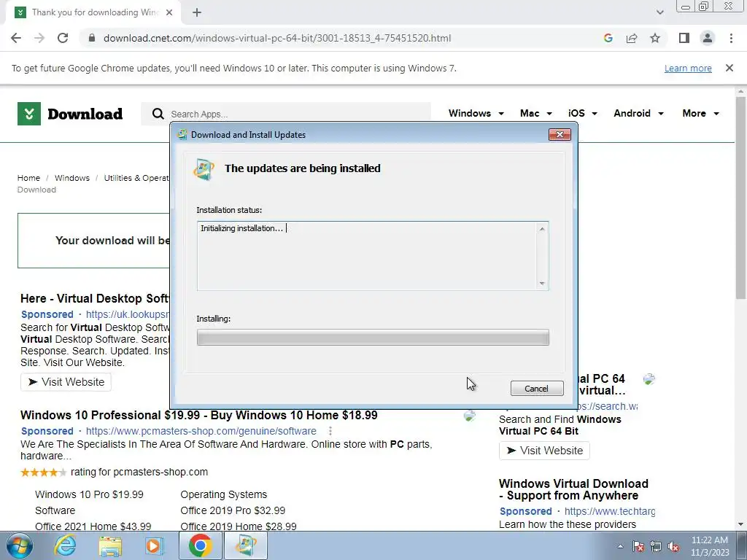
Task: Click ad info icon beside Virtual PC 64
Action: point(649,379)
